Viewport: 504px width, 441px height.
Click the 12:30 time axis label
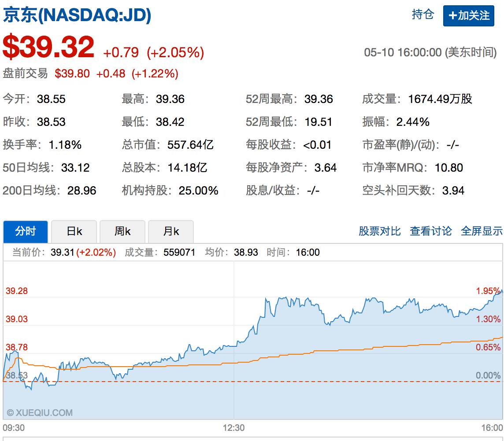[233, 428]
